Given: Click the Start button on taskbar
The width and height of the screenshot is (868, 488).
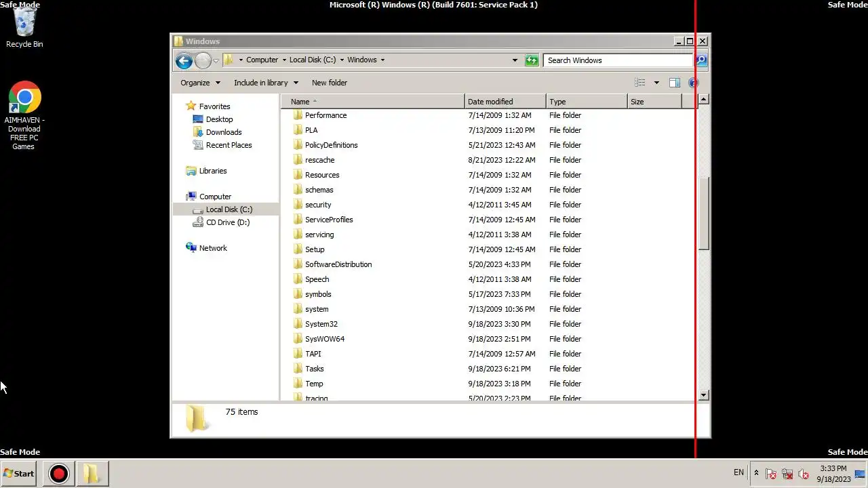Looking at the screenshot, I should [x=19, y=474].
